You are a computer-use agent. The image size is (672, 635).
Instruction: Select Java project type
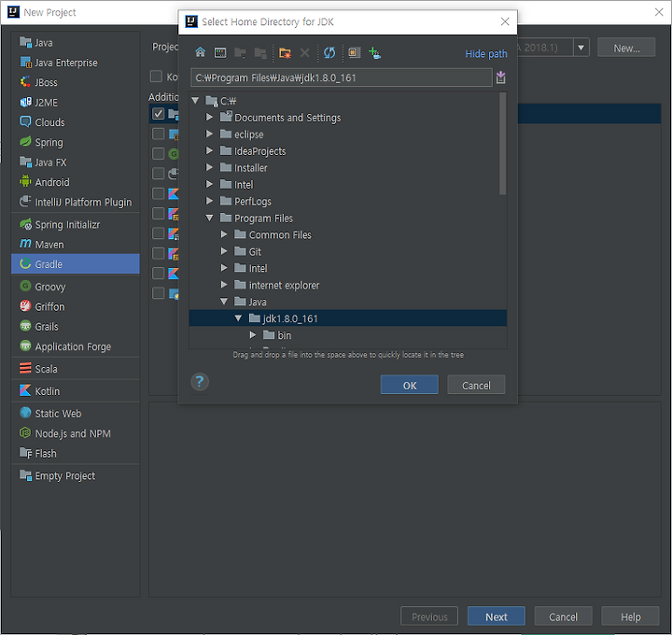[76, 43]
